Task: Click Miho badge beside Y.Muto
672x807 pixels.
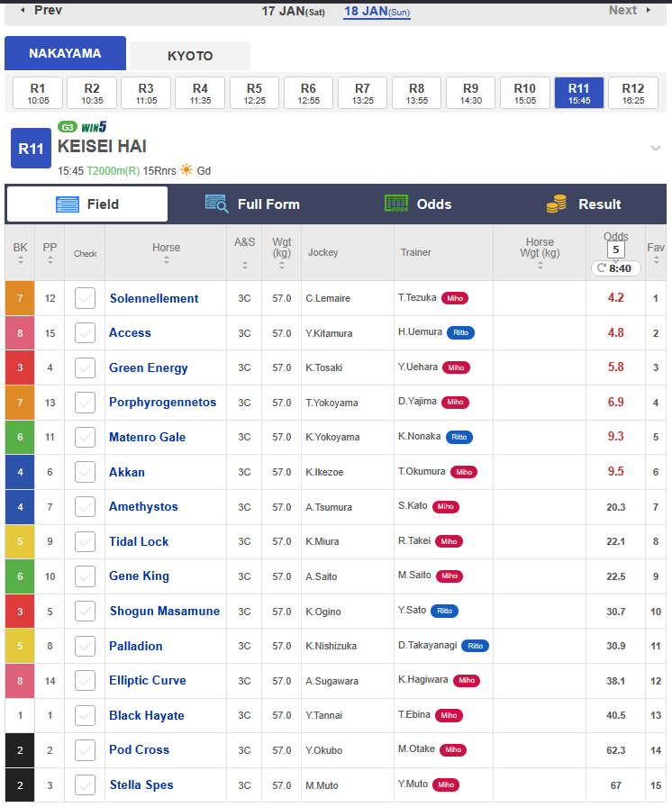Action: pyautogui.click(x=446, y=784)
